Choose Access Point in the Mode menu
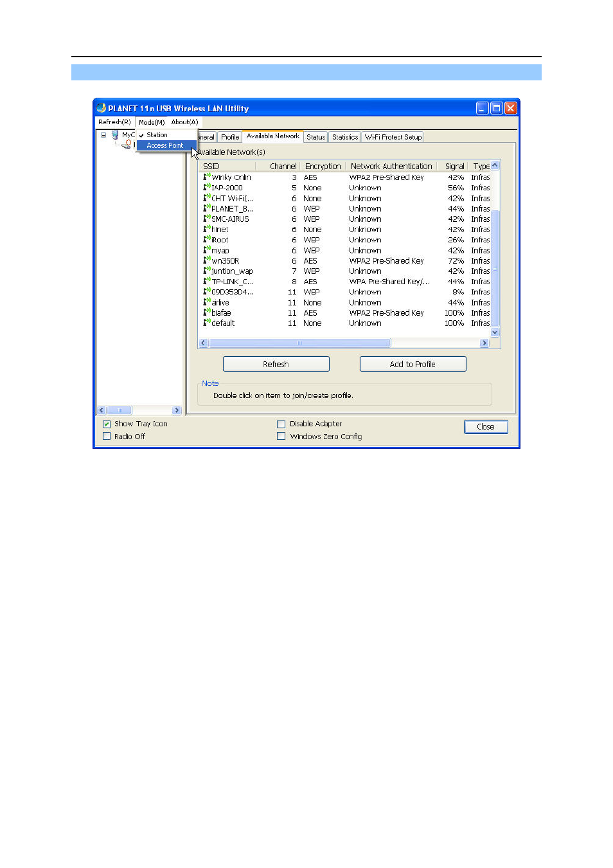613x868 pixels. tap(166, 145)
